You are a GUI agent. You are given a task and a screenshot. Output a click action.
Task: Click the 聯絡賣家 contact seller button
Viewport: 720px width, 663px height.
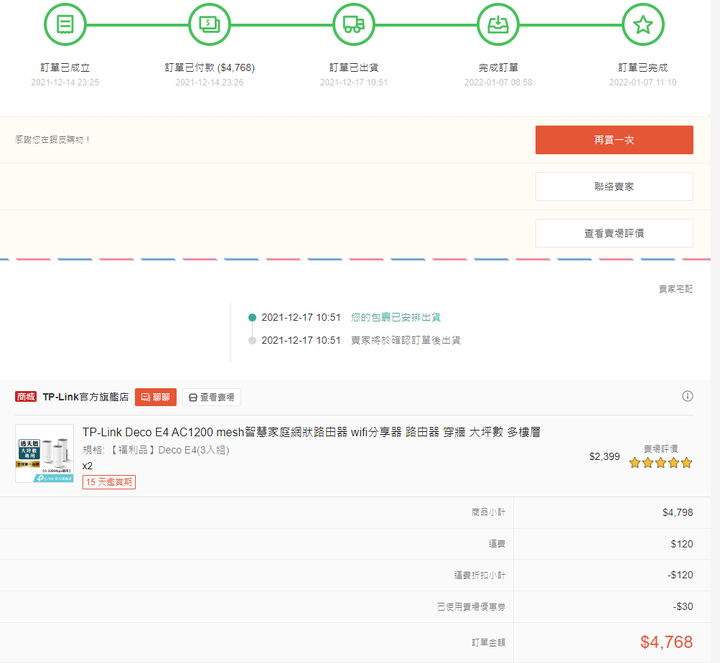614,186
